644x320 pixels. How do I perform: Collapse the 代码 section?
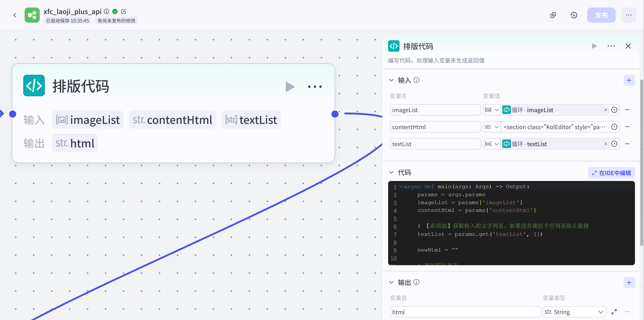391,172
